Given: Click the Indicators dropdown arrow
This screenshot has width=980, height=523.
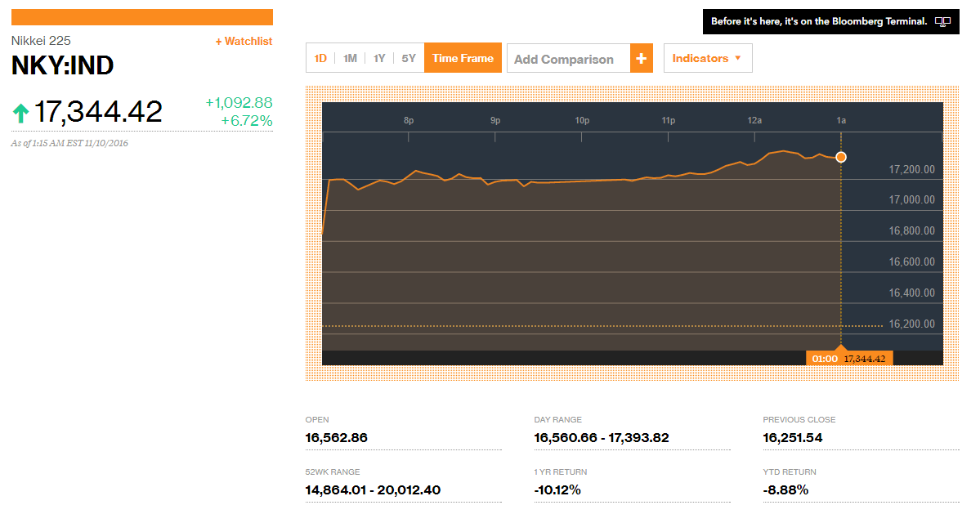Looking at the screenshot, I should [x=738, y=58].
